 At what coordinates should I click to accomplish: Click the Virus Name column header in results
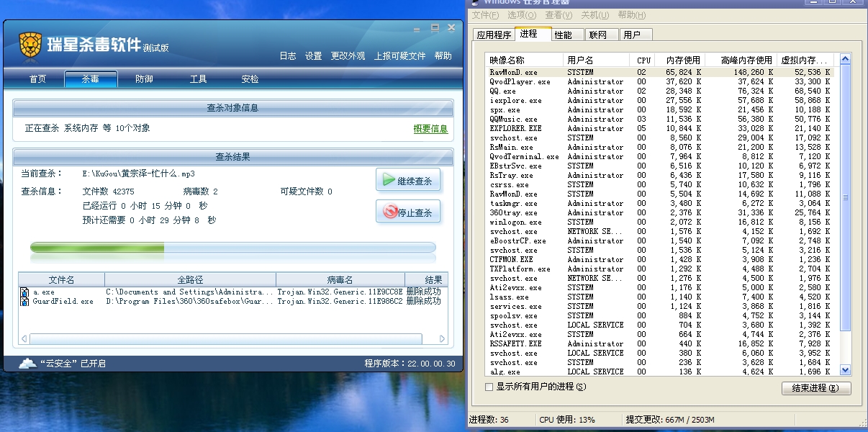click(x=340, y=279)
